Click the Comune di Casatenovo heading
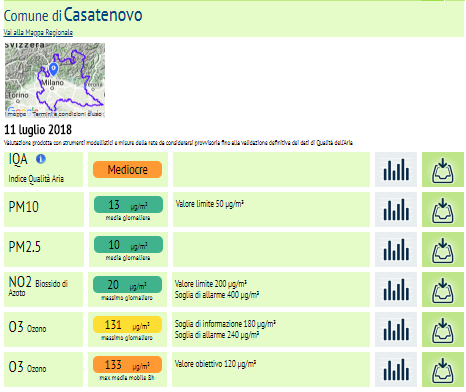The width and height of the screenshot is (466, 392). (x=73, y=15)
